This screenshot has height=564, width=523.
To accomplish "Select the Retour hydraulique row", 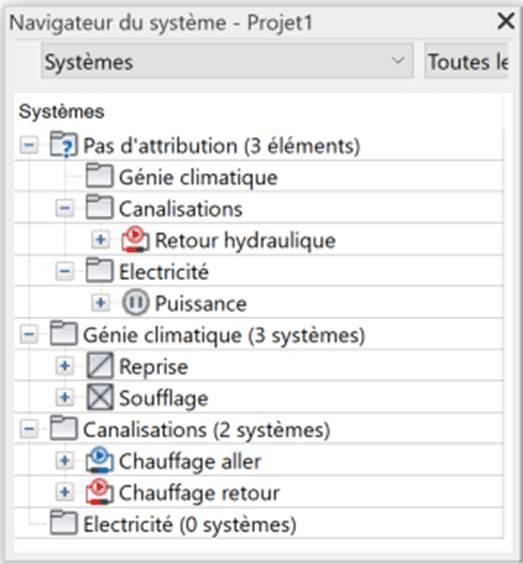I will 259,240.
